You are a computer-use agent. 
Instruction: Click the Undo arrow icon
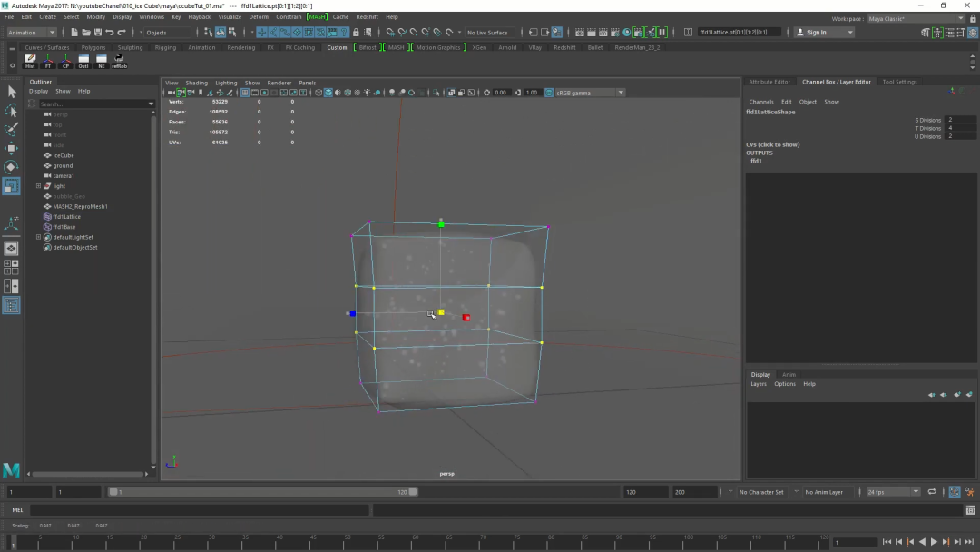[109, 33]
